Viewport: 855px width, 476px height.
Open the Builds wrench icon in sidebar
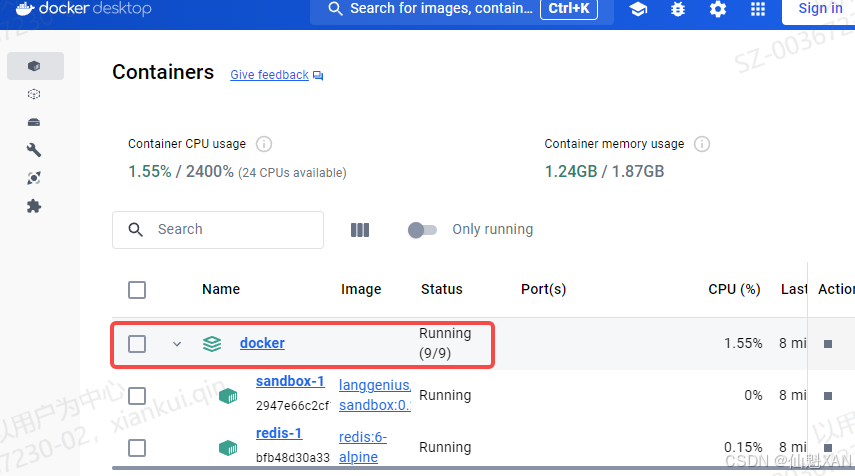coord(34,150)
